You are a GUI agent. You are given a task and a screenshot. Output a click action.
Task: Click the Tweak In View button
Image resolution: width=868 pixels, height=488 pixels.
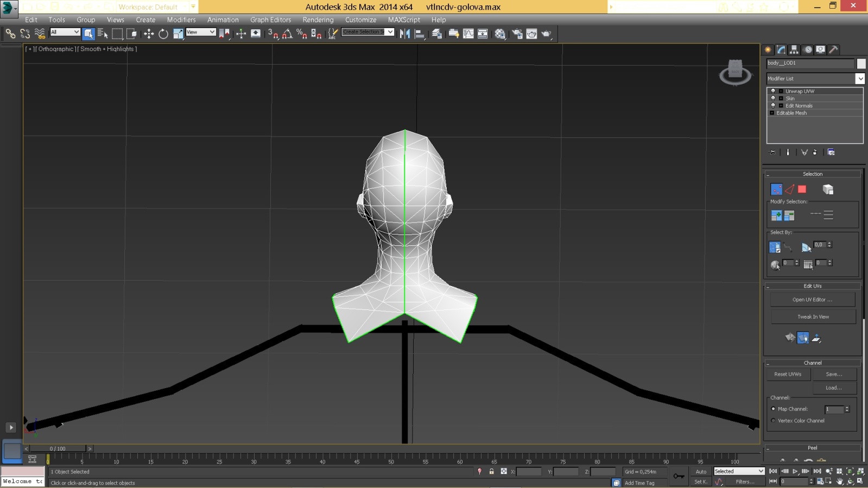(x=813, y=317)
